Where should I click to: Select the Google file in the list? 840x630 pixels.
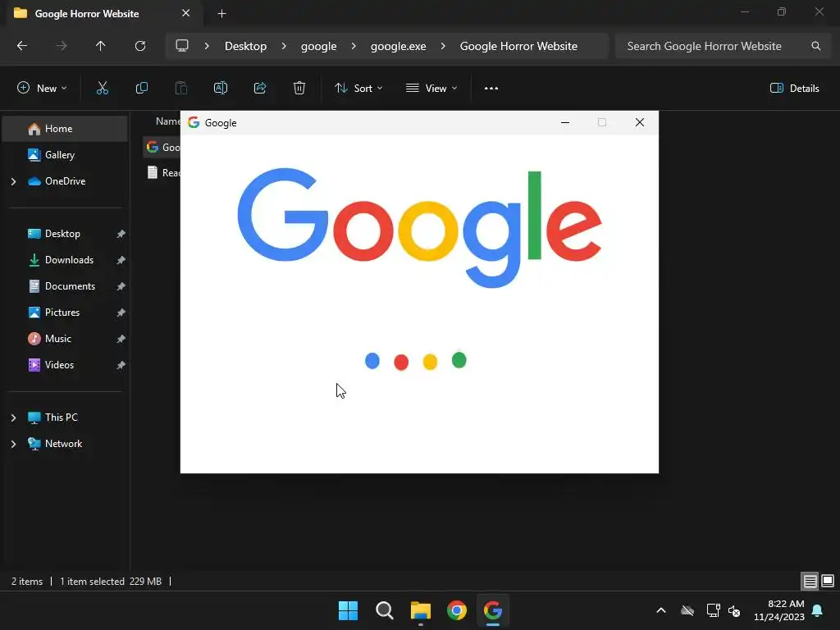[162, 148]
